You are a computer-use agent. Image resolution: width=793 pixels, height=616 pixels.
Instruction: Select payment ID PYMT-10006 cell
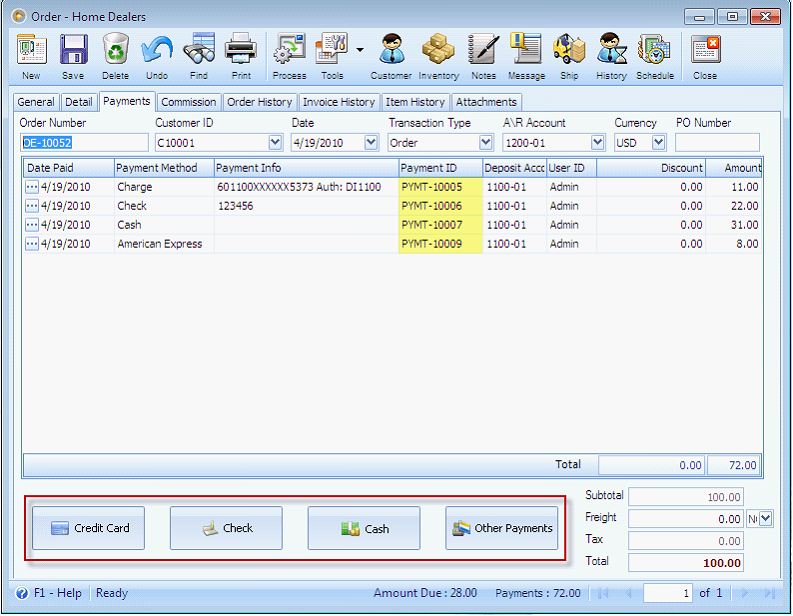440,206
